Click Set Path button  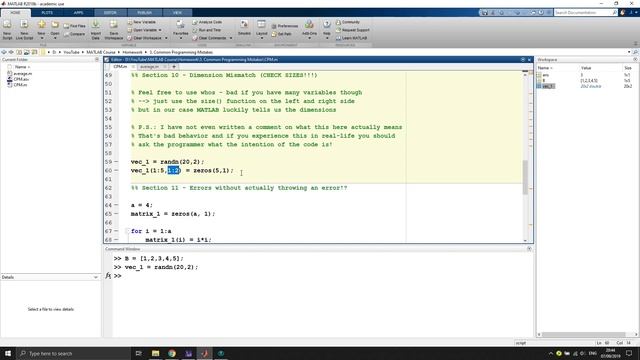(x=282, y=34)
